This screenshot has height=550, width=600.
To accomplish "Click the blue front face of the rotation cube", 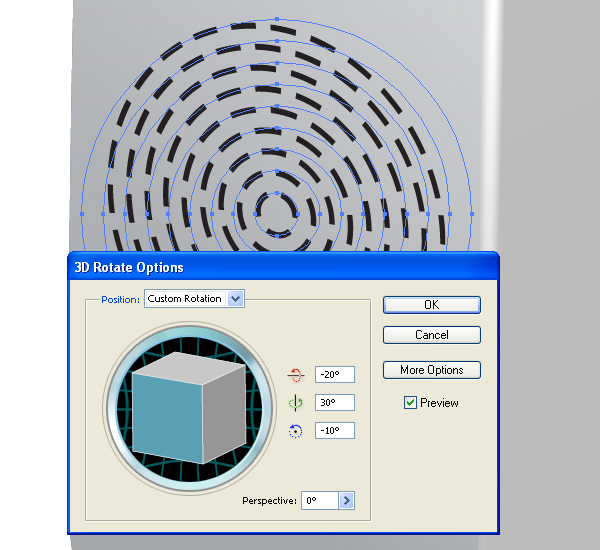I will tap(167, 416).
